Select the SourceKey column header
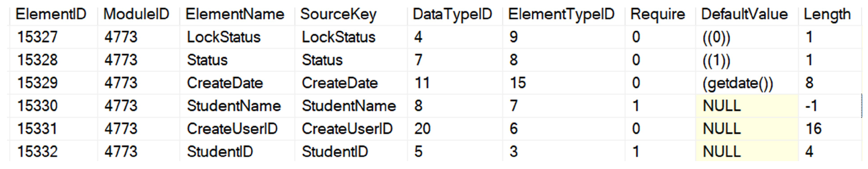This screenshot has height=169, width=868. pos(338,14)
